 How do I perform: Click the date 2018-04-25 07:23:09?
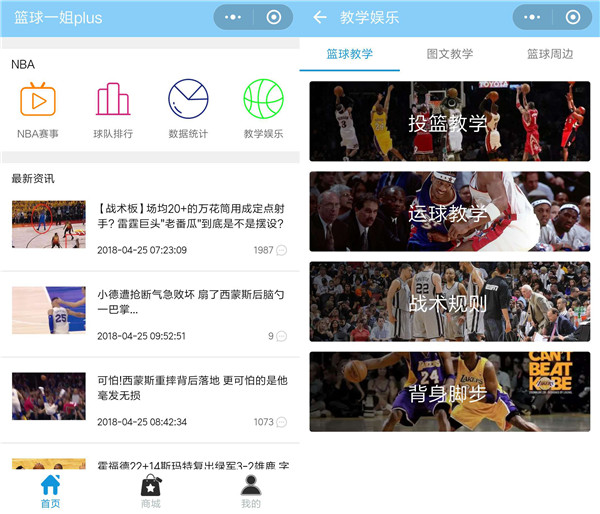click(142, 250)
